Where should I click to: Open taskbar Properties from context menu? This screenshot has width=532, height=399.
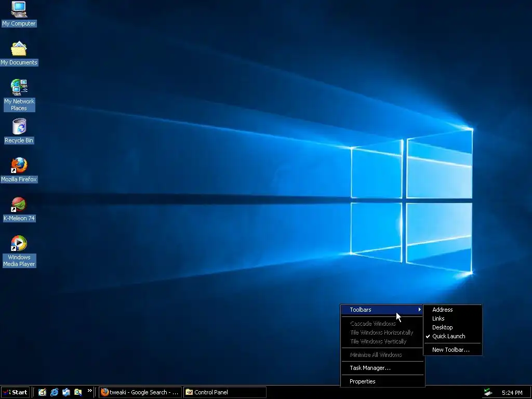382,381
